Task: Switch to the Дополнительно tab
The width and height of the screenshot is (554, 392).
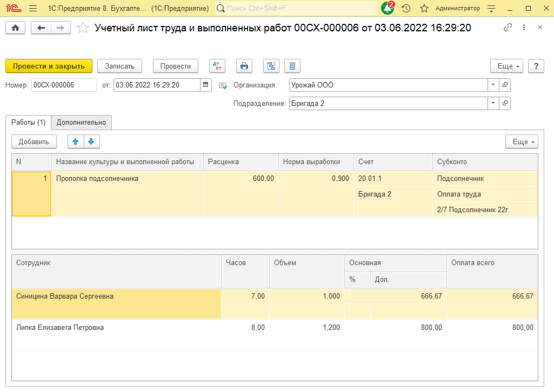Action: tap(81, 123)
